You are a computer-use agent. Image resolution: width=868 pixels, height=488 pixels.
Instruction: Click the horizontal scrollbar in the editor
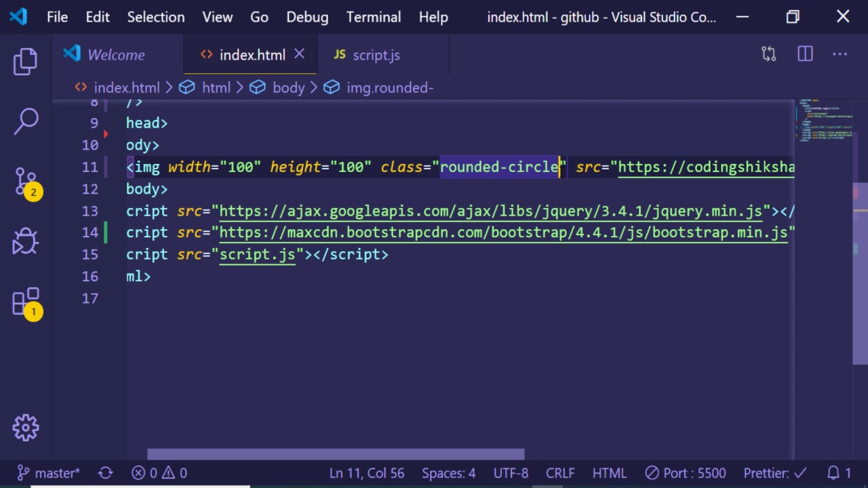pos(336,454)
